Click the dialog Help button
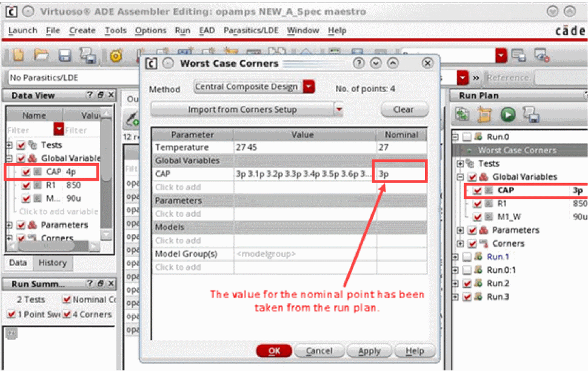Viewport: 588px width, 371px height. tap(415, 351)
